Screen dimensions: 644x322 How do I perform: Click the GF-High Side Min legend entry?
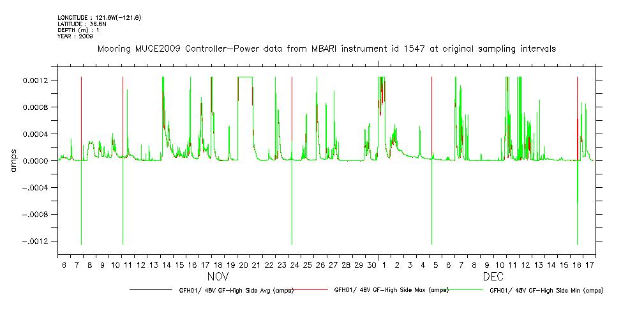click(x=546, y=290)
